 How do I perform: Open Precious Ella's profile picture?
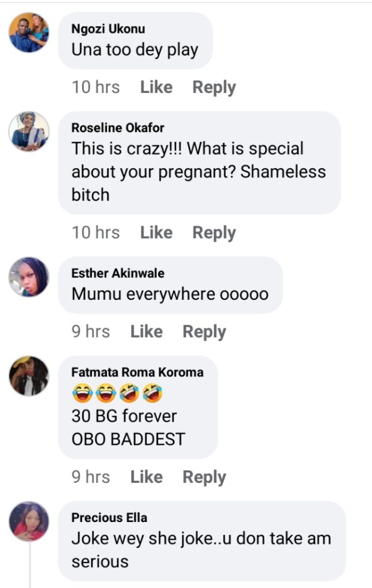[x=29, y=521]
